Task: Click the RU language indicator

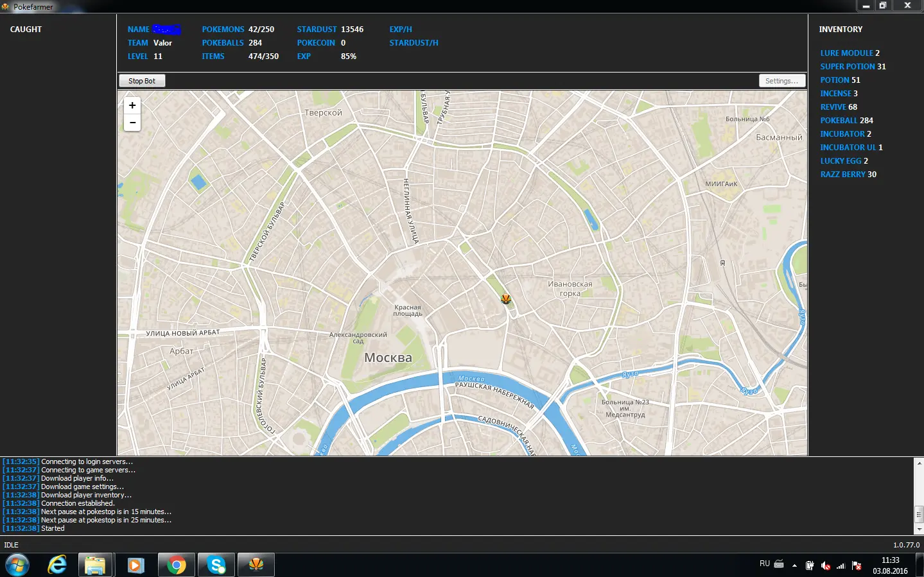Action: [x=764, y=564]
